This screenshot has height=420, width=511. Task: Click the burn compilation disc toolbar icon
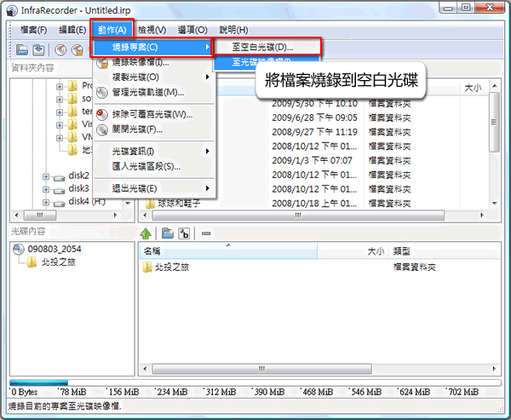coord(60,50)
